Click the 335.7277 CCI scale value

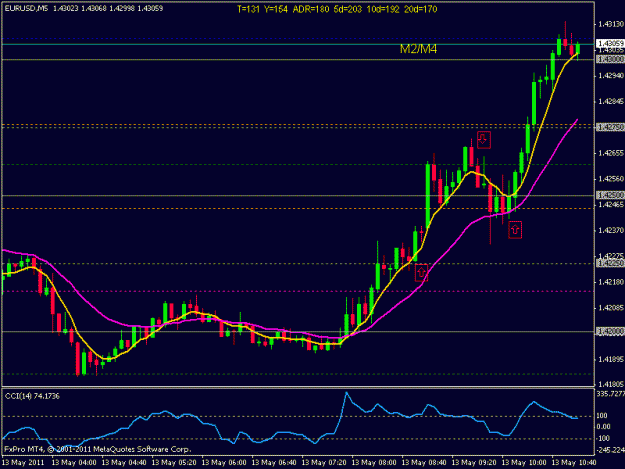point(611,394)
